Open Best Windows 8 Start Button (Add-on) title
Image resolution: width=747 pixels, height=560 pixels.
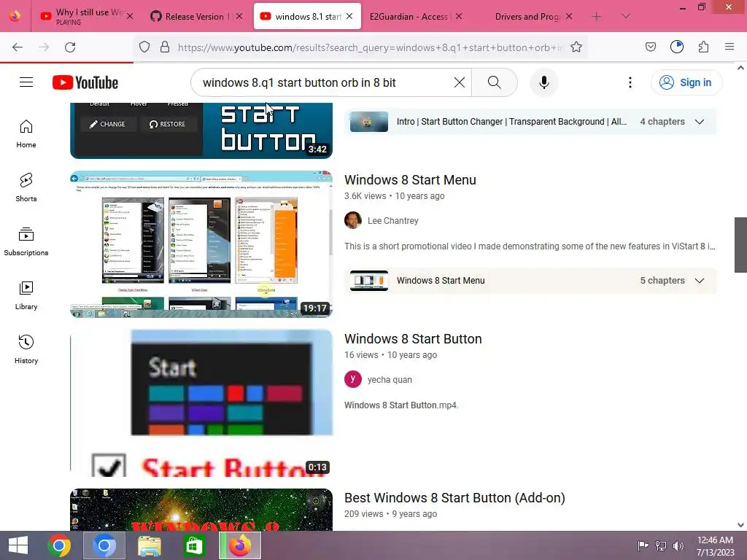[454, 497]
